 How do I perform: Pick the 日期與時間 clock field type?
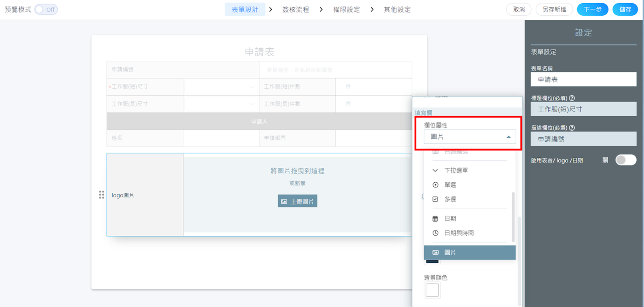(459, 233)
